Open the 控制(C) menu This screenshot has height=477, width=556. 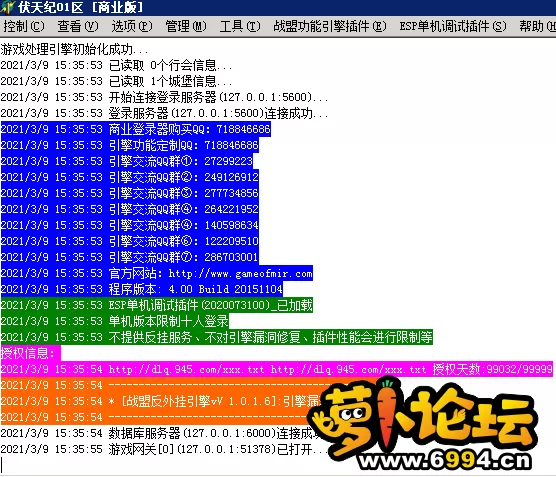pos(24,26)
